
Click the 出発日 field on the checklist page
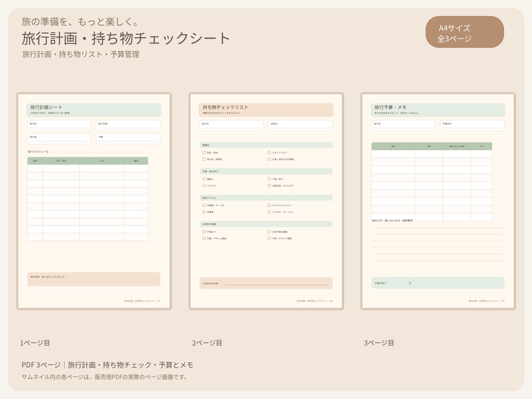click(x=300, y=126)
